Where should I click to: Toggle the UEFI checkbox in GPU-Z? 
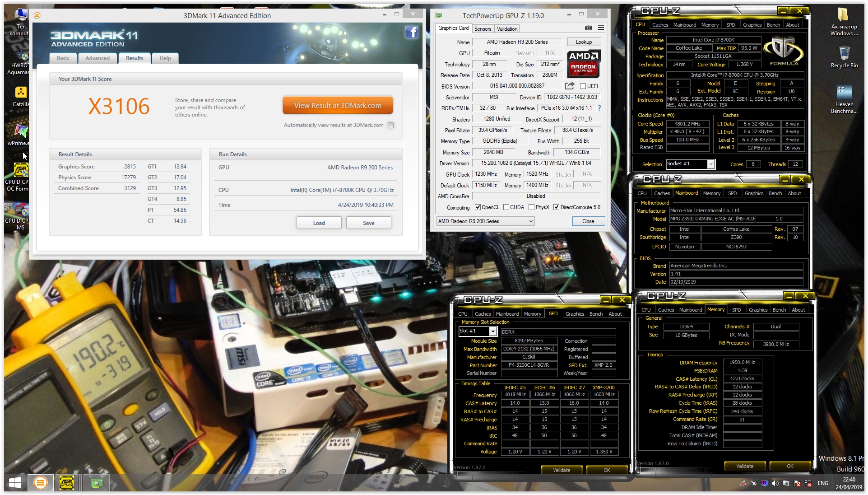(x=583, y=86)
